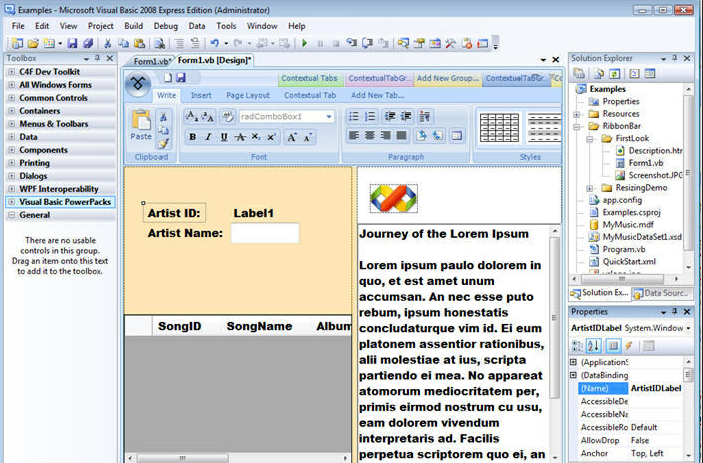
Task: Click the Superscript icon in Font group
Action: pyautogui.click(x=272, y=137)
